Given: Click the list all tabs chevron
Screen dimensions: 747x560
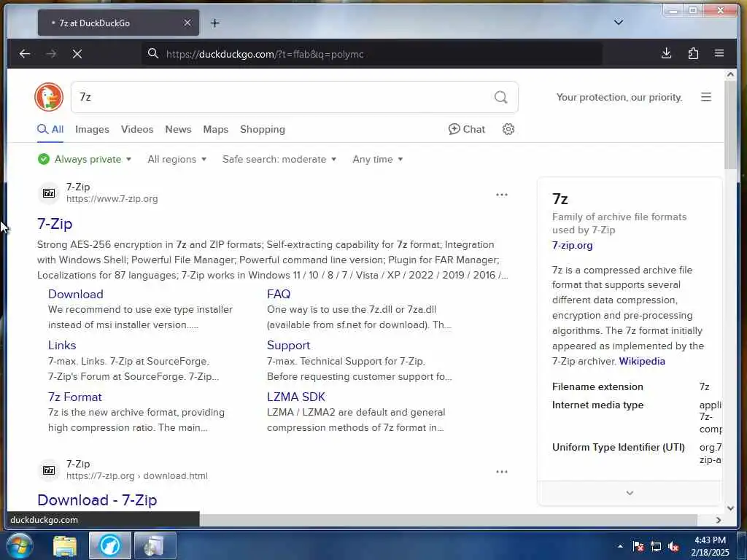Looking at the screenshot, I should click(x=619, y=23).
